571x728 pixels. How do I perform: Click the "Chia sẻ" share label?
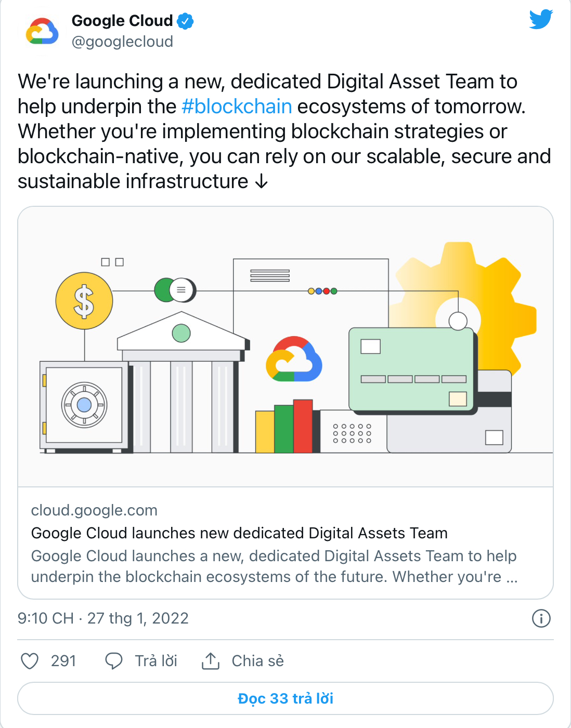257,661
